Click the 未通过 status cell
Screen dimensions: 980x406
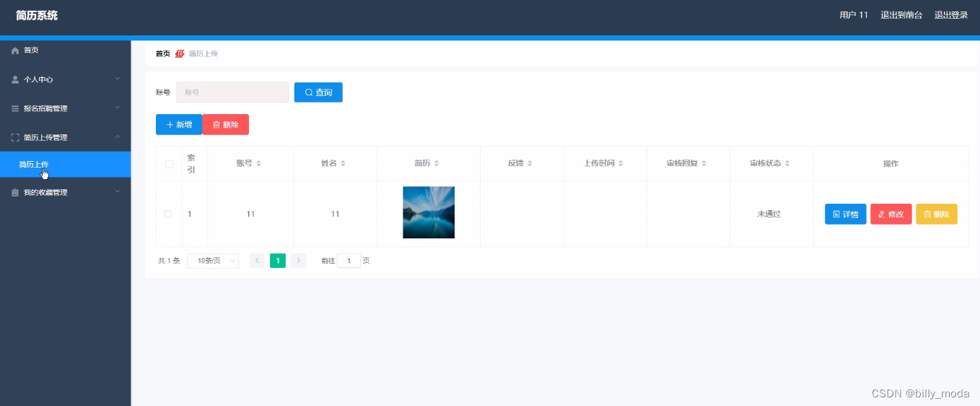pyautogui.click(x=769, y=214)
